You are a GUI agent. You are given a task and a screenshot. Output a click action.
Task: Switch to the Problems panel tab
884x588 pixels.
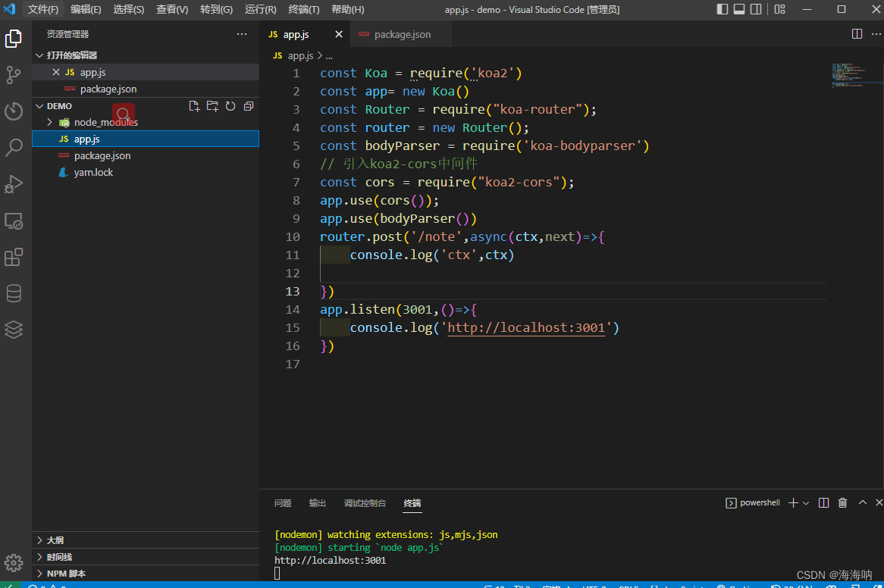pyautogui.click(x=283, y=503)
